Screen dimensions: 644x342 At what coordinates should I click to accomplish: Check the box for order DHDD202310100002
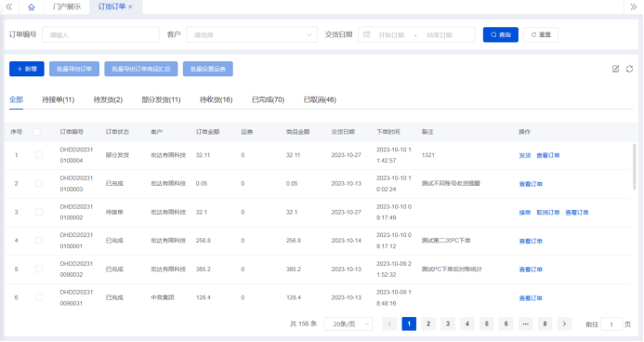point(39,212)
